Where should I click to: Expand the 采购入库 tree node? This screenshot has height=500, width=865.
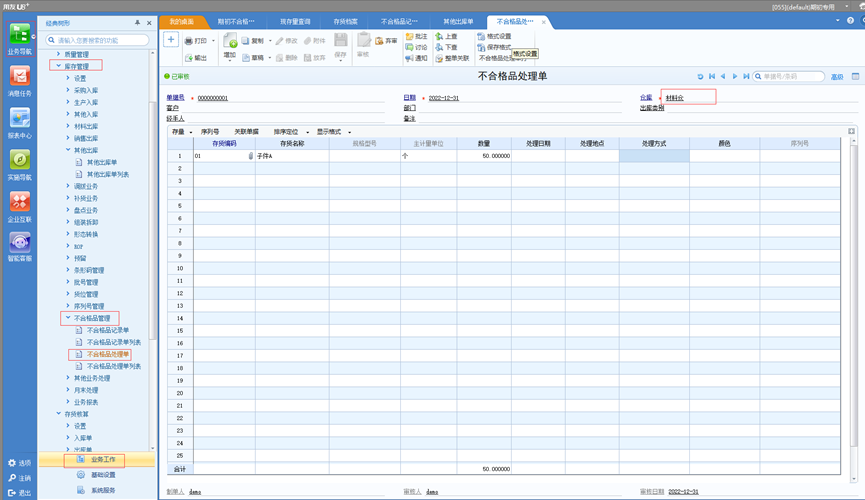68,90
